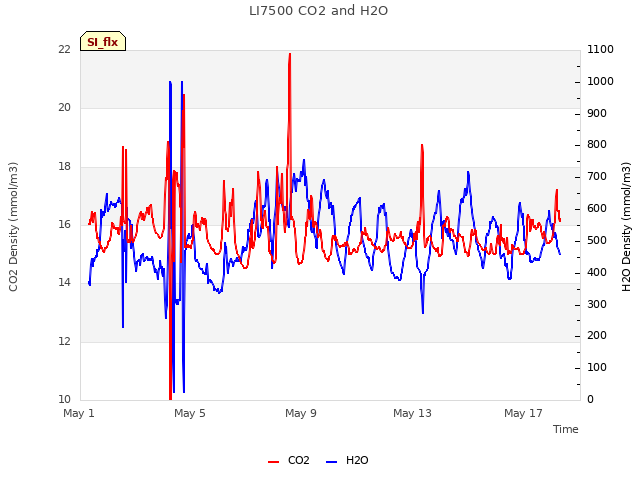Click the 700 tick on H2O axis
Viewport: 640px width, 480px height.
click(597, 177)
